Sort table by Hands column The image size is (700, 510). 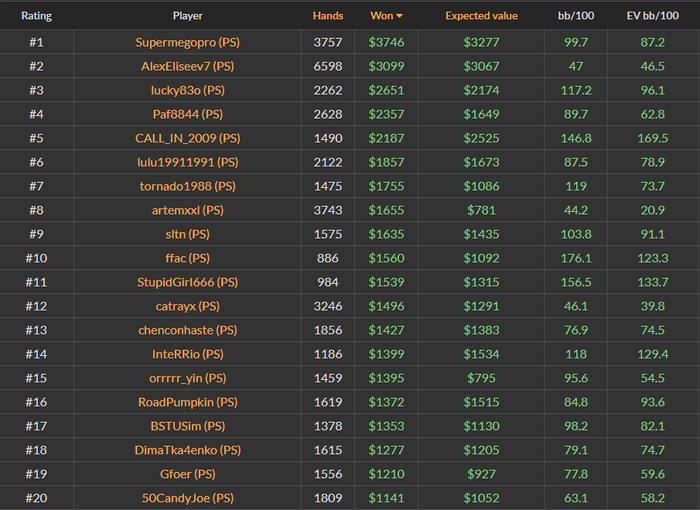(328, 16)
